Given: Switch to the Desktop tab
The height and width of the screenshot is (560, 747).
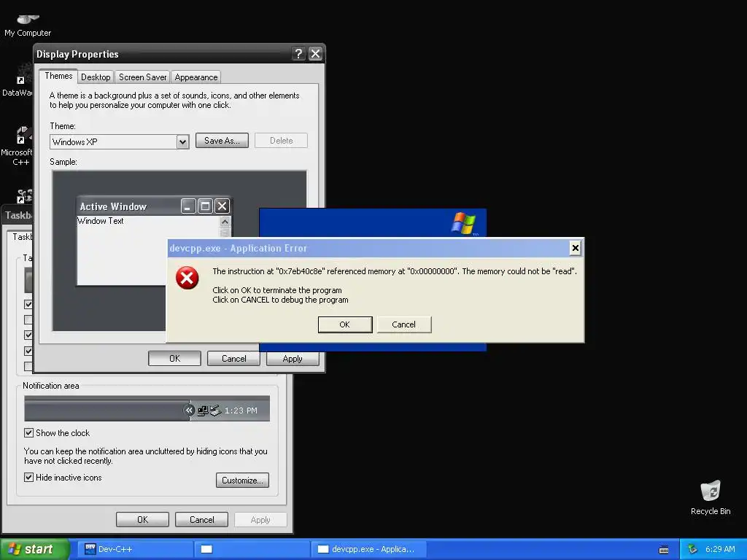Looking at the screenshot, I should pos(96,77).
